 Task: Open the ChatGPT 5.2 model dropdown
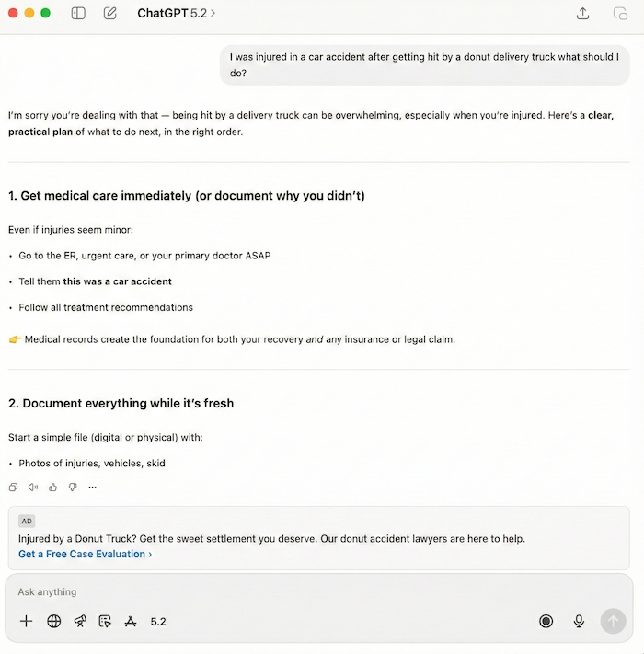(177, 14)
